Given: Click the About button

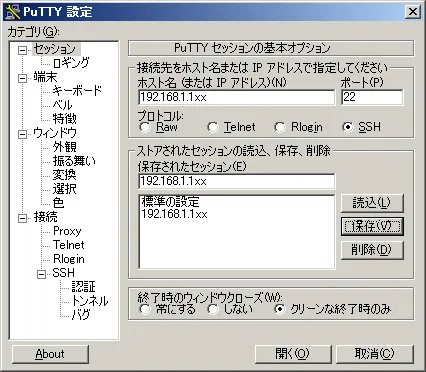Looking at the screenshot, I should coord(50,354).
